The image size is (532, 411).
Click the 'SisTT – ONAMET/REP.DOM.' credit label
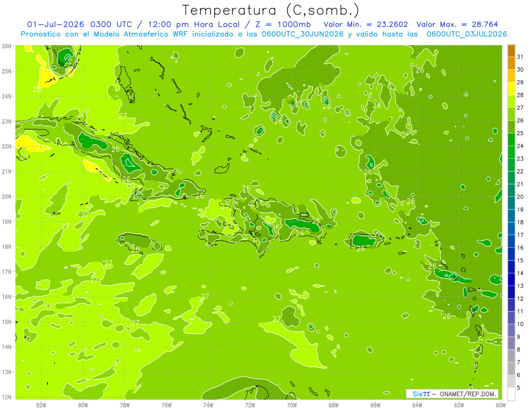[452, 394]
